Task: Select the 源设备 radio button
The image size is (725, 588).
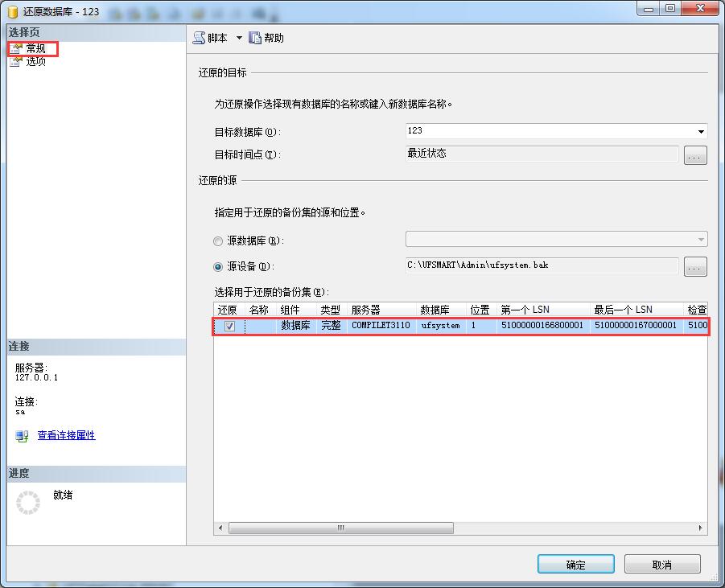Action: [x=218, y=267]
